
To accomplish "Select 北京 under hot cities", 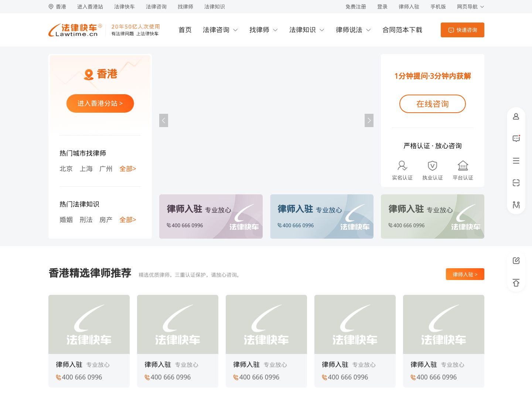I will click(x=66, y=169).
